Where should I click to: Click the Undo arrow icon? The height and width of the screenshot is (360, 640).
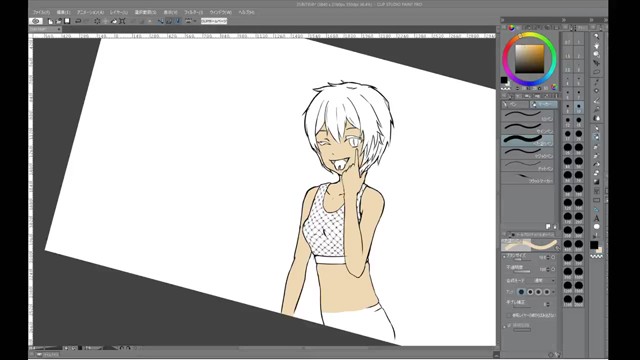click(x=78, y=21)
